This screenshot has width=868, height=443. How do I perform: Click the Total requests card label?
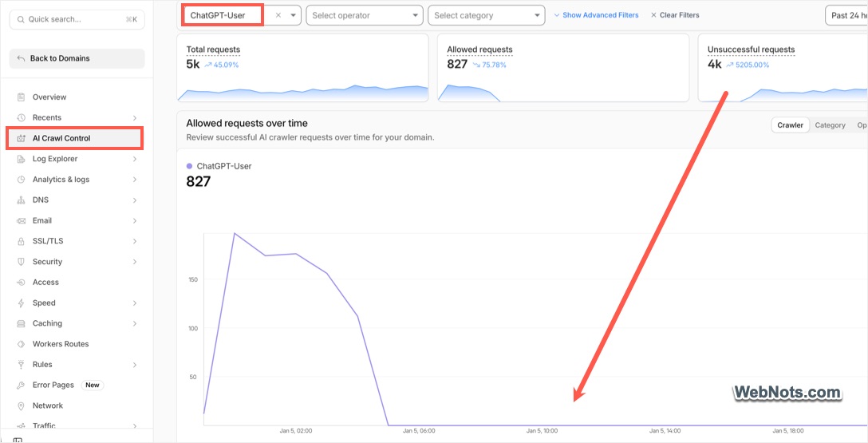point(213,49)
